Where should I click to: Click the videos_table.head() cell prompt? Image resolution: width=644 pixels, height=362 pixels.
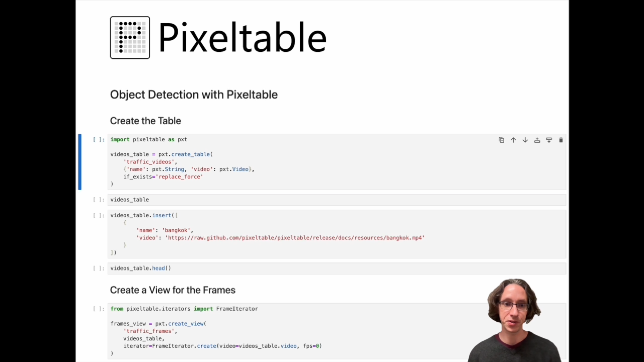[x=99, y=268]
